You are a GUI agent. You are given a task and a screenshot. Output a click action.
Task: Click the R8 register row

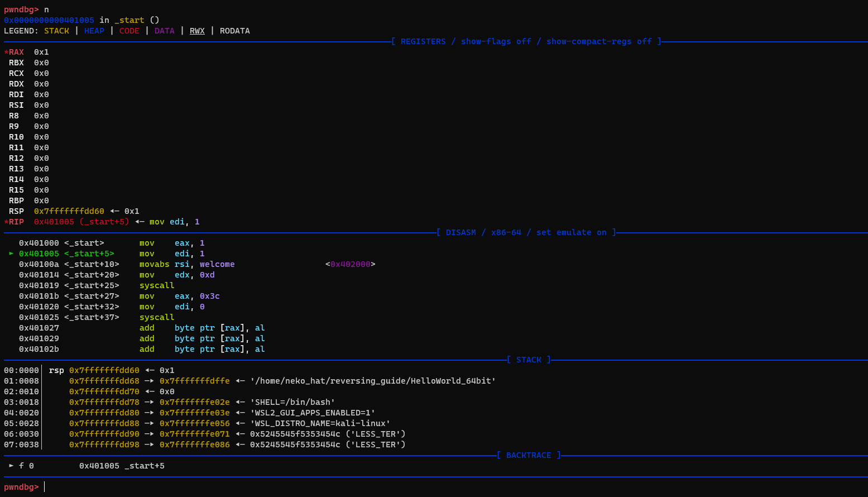click(x=29, y=116)
